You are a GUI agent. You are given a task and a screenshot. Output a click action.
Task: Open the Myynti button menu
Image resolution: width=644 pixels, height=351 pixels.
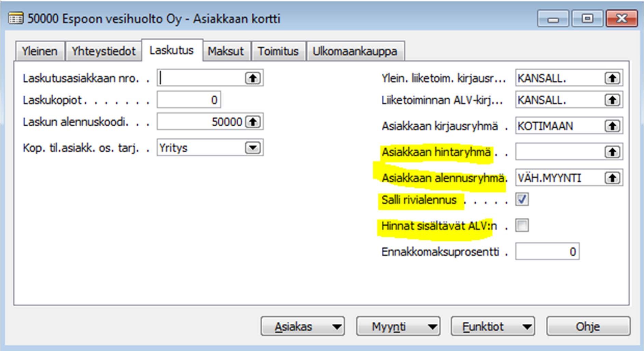point(398,327)
